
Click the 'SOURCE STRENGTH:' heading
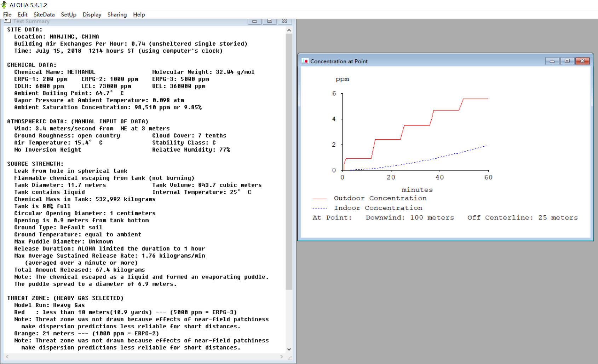(x=35, y=164)
